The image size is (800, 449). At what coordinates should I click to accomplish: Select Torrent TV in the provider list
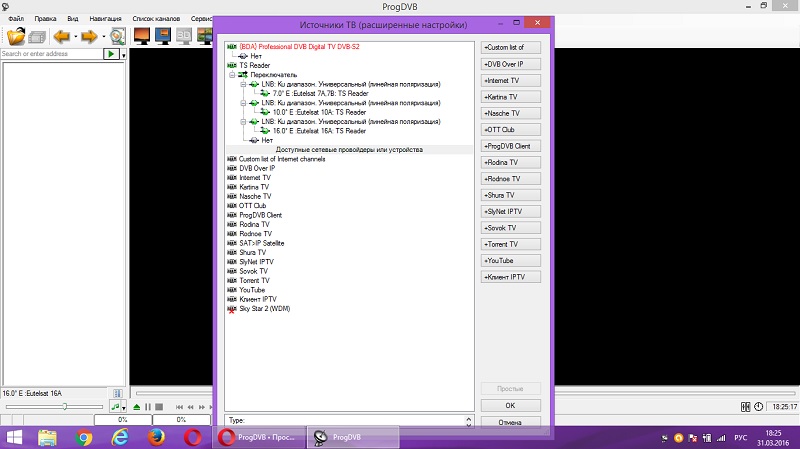(x=254, y=280)
